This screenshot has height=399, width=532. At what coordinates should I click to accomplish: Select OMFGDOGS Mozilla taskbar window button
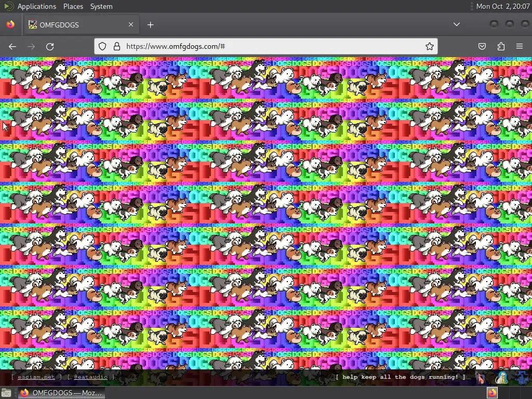tap(61, 393)
